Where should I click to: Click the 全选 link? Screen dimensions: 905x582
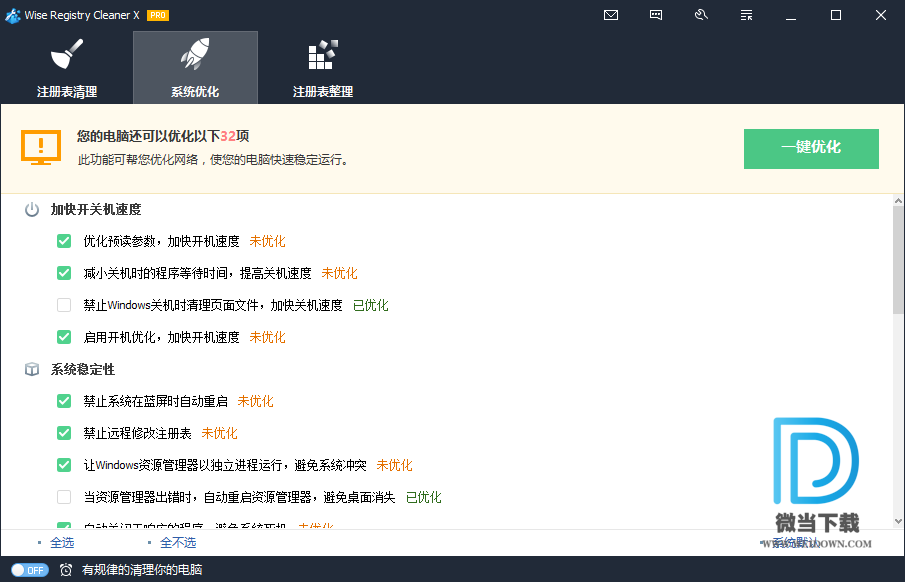coord(62,543)
